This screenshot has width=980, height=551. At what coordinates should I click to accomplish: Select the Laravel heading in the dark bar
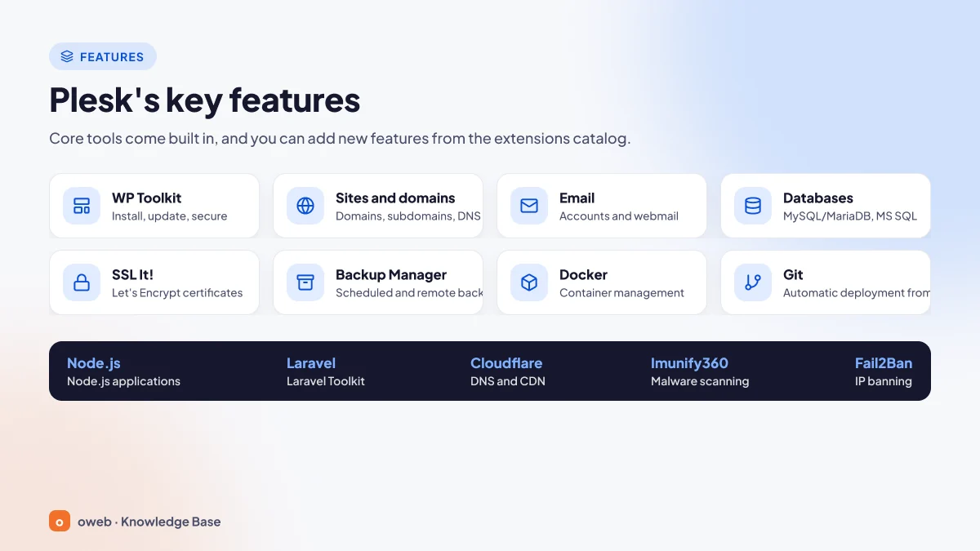(311, 363)
